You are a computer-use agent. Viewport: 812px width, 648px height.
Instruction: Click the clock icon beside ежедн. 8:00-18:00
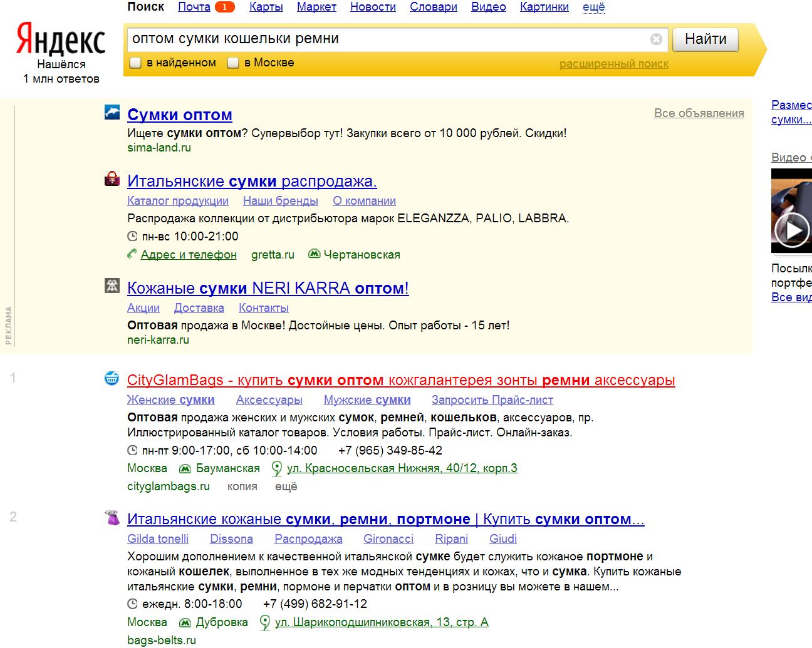tap(132, 604)
